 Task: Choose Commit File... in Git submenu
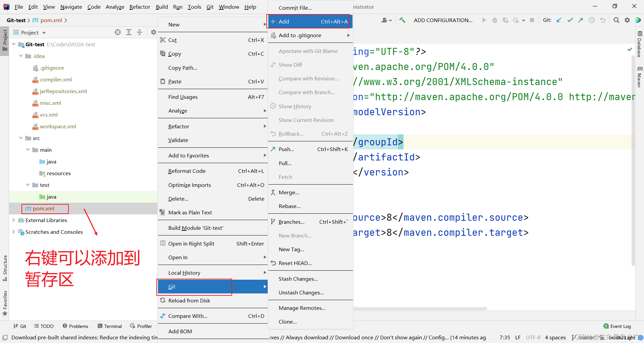pyautogui.click(x=310, y=8)
